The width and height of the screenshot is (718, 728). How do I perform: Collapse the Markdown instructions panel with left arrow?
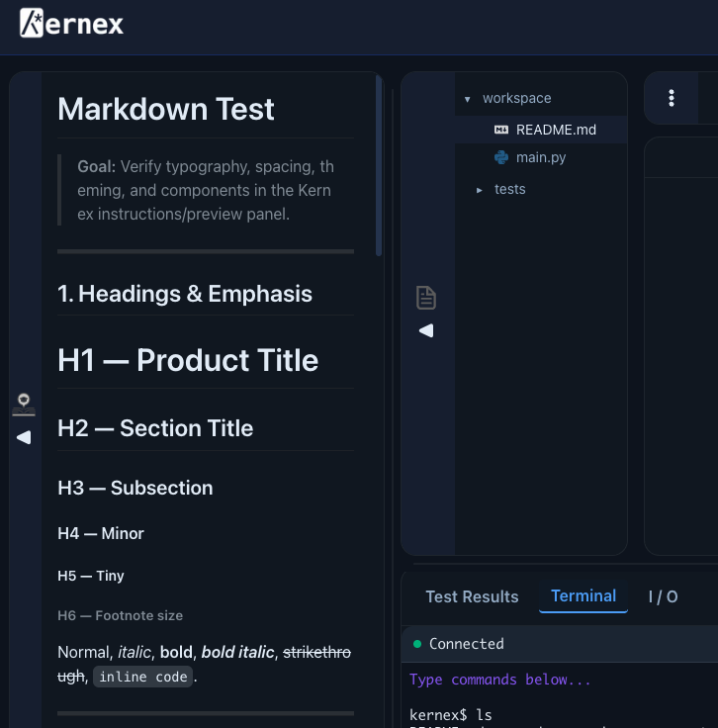(x=24, y=437)
